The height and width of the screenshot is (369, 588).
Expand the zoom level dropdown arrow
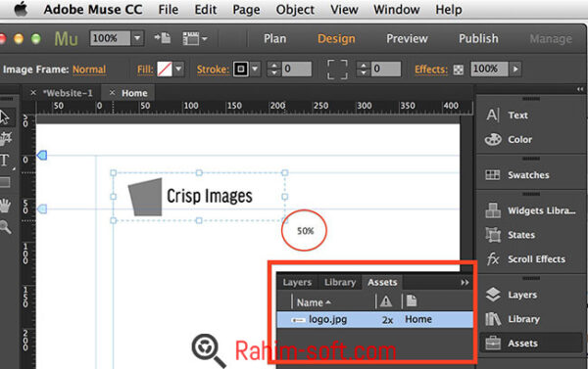coord(137,38)
